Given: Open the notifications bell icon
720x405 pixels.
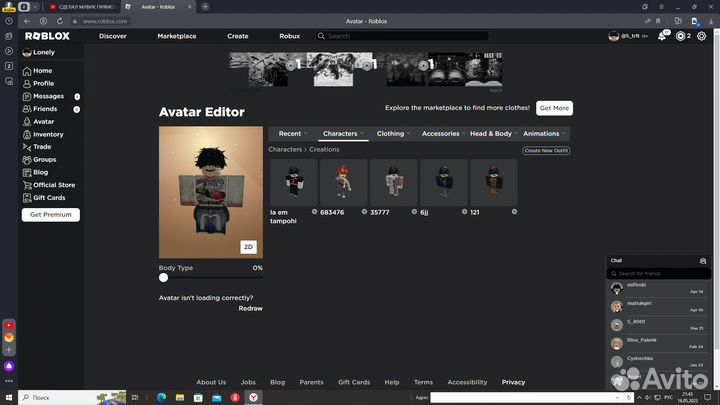Looking at the screenshot, I should click(663, 36).
